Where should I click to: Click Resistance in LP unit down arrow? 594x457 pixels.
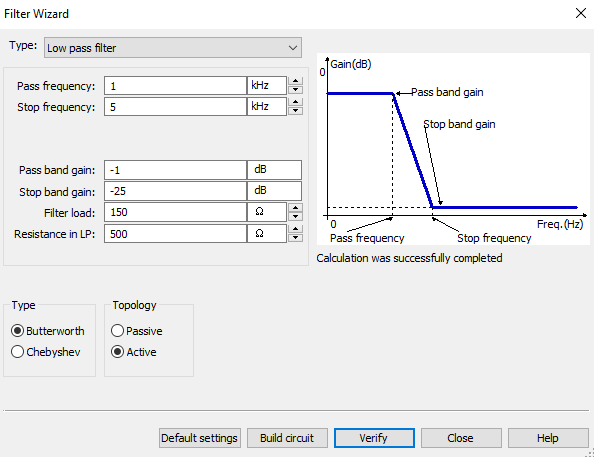tap(295, 238)
